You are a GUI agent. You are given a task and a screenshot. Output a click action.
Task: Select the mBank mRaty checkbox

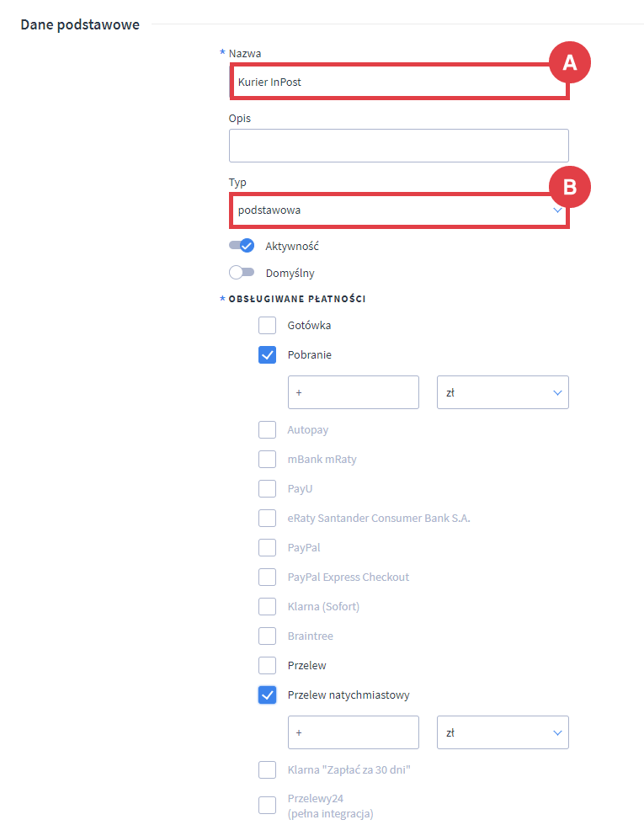click(x=267, y=459)
